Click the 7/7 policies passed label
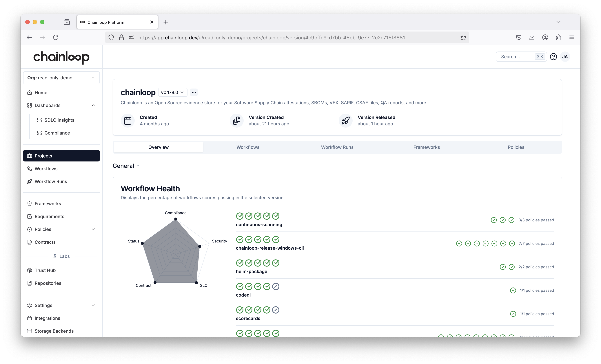601x364 pixels. (x=536, y=243)
